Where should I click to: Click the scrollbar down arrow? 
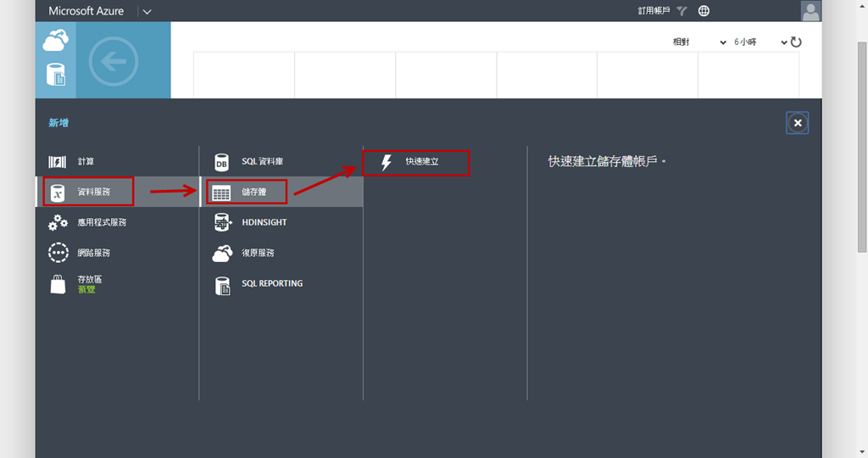click(862, 454)
